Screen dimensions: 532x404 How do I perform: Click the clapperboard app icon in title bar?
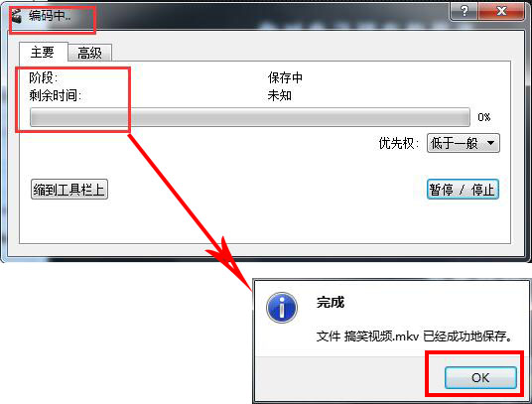16,16
